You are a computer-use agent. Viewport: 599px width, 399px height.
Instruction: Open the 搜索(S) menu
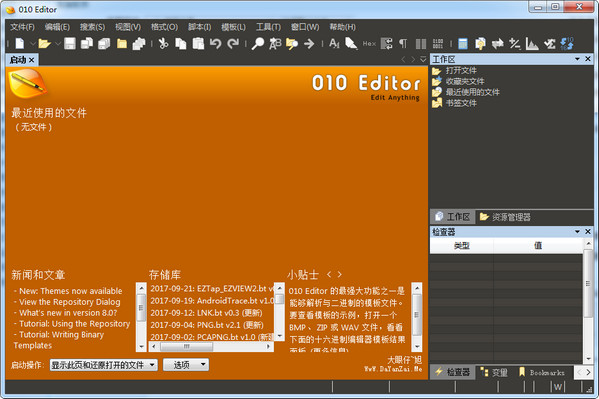tap(92, 27)
